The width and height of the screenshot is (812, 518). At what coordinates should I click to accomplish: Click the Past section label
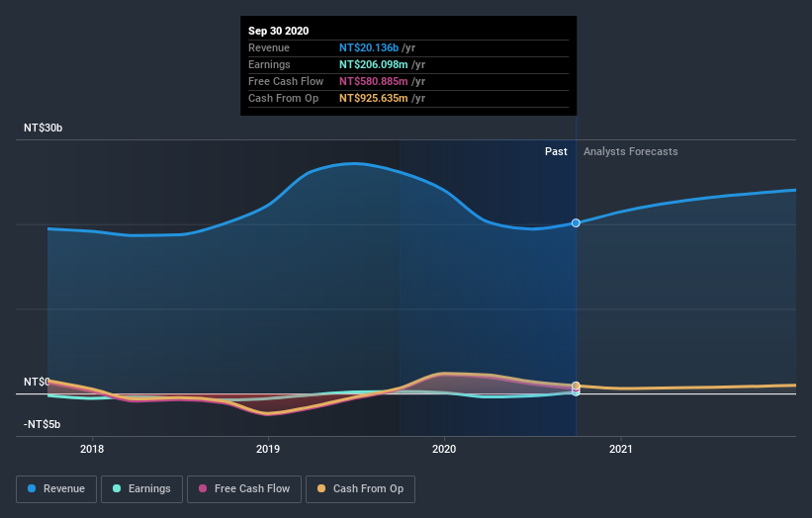tap(556, 151)
